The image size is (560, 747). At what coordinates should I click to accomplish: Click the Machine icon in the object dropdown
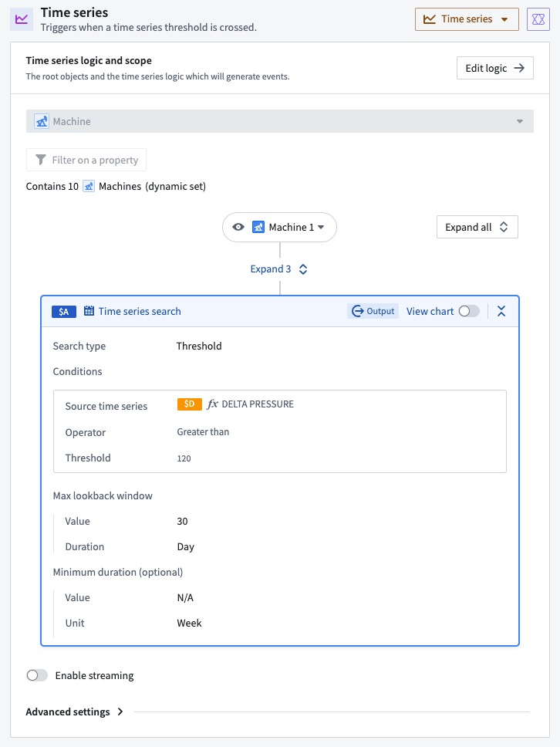coord(42,121)
